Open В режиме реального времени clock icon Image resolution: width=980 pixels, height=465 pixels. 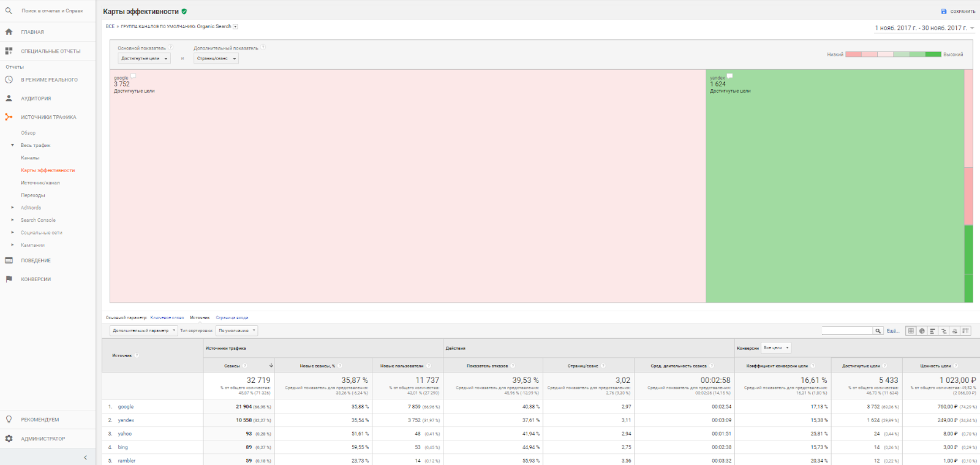pos(9,80)
